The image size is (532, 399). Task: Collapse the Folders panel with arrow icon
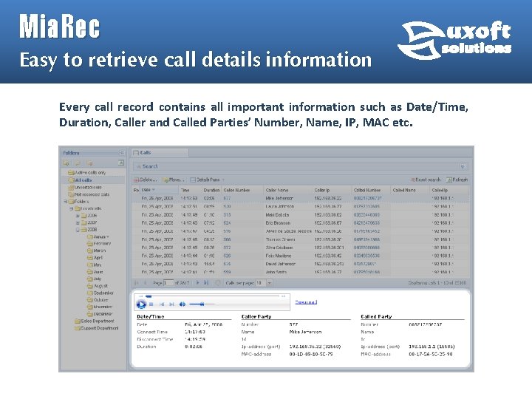pyautogui.click(x=121, y=153)
